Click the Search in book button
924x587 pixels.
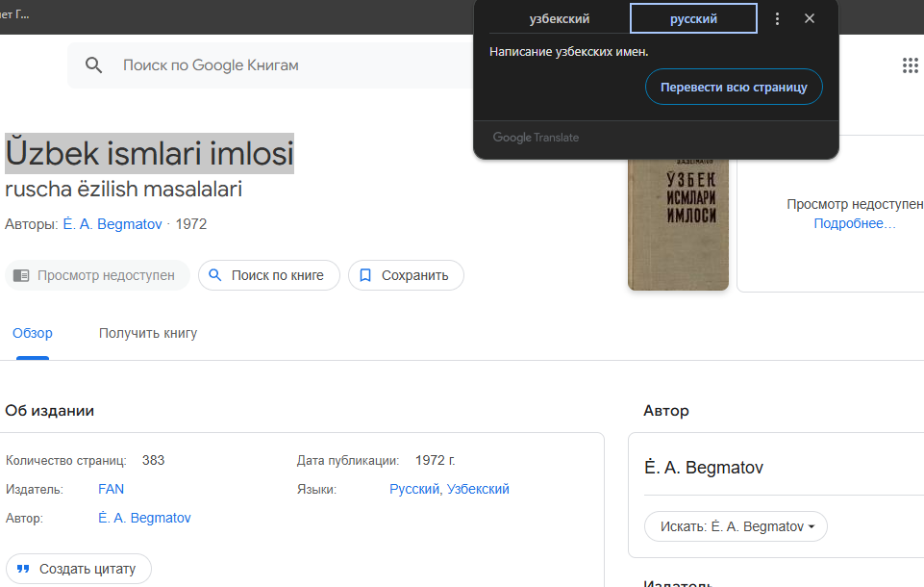(x=268, y=275)
